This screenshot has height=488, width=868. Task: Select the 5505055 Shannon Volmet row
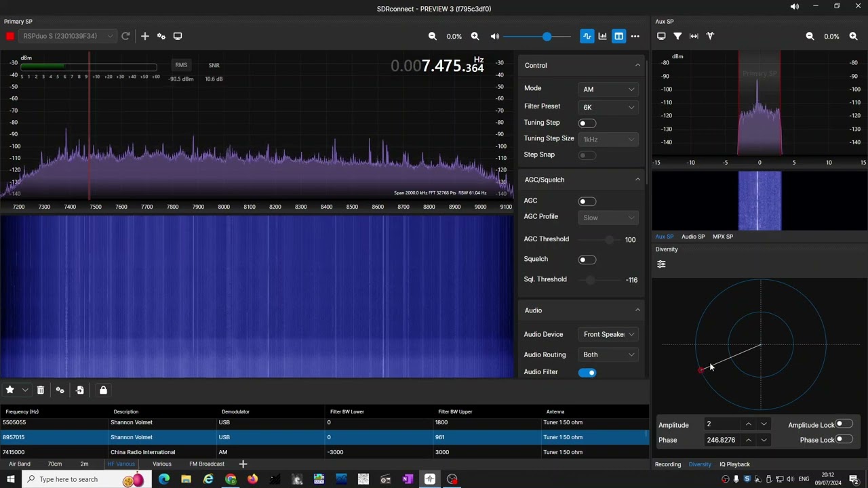[325, 422]
